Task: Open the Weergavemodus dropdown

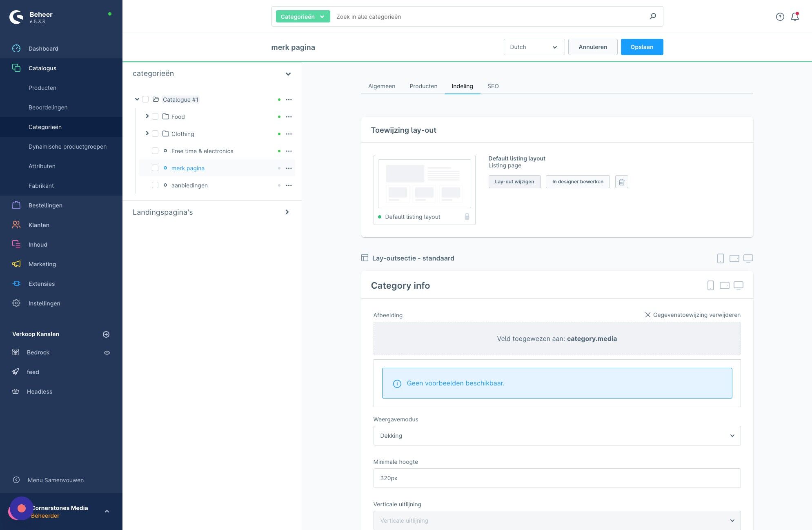Action: 557,436
